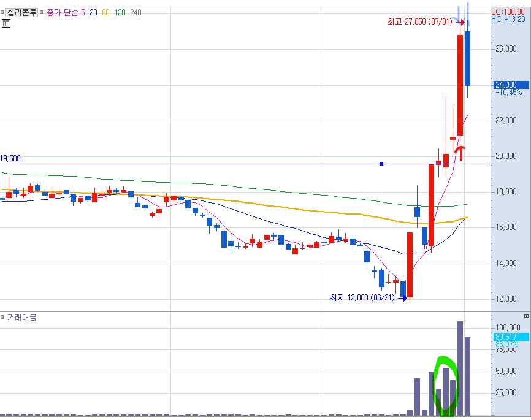Select the red candle rising from 12,000 low

410,265
